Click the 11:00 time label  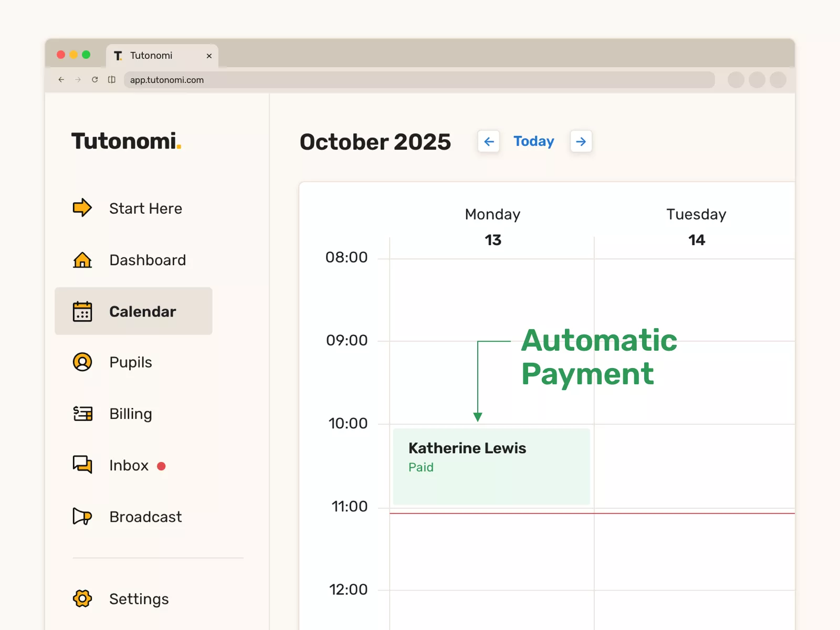coord(350,506)
